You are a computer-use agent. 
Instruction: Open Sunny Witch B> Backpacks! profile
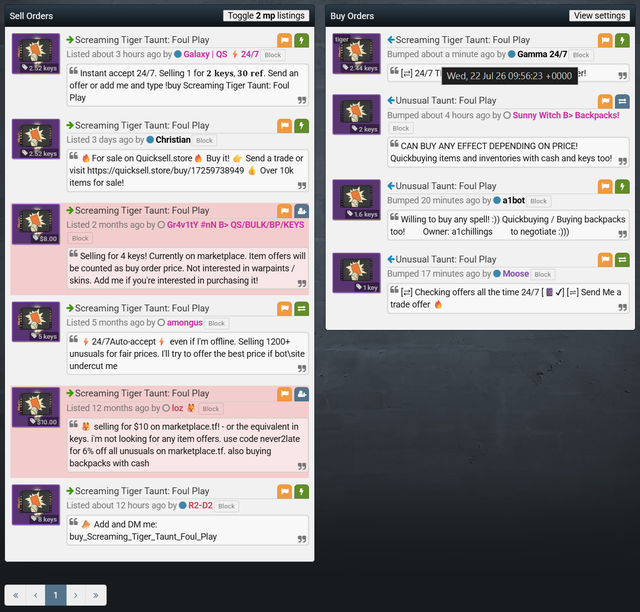566,116
